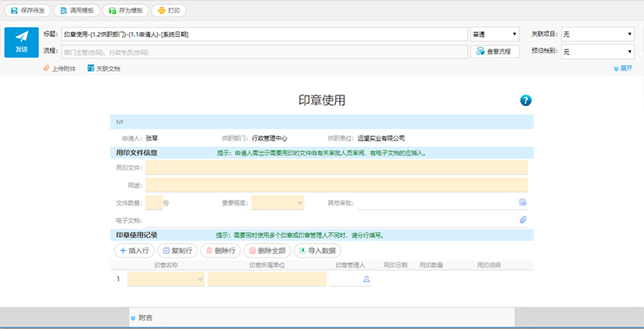
Task: Click the paperclip icon in 电子文档 row
Action: [522, 220]
